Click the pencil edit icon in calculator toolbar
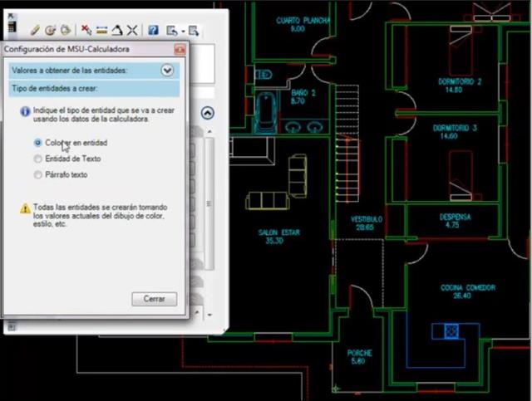The height and width of the screenshot is (401, 532). [x=35, y=30]
